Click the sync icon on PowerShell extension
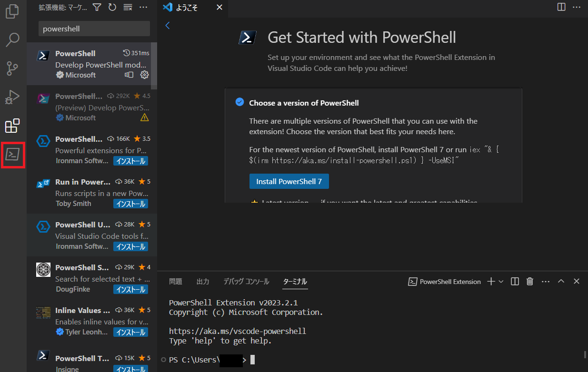 [x=129, y=75]
